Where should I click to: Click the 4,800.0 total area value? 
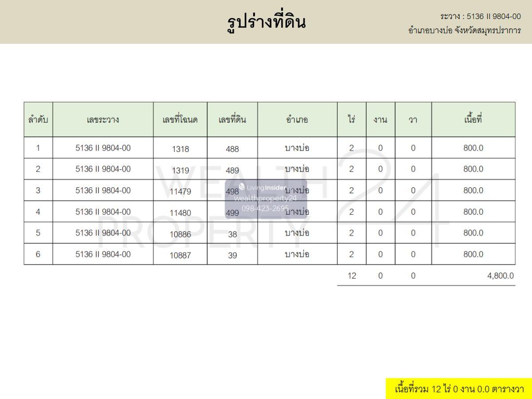(501, 276)
